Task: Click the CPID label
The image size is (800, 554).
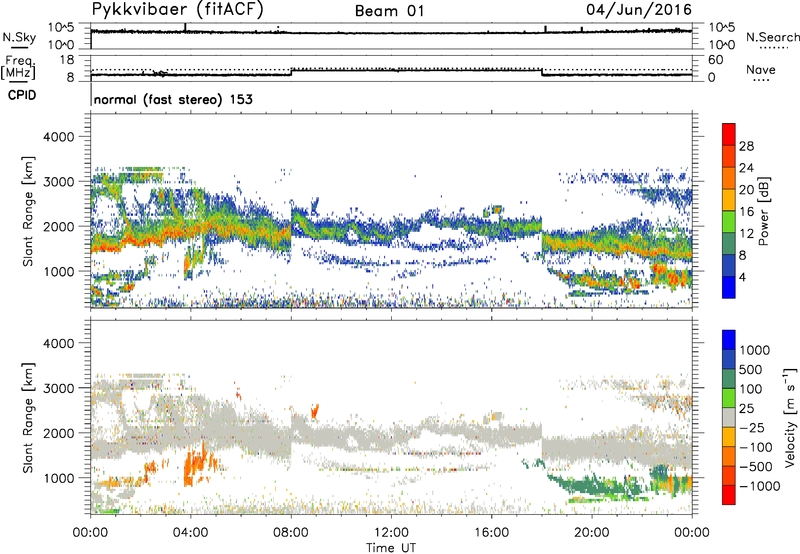Action: (22, 95)
